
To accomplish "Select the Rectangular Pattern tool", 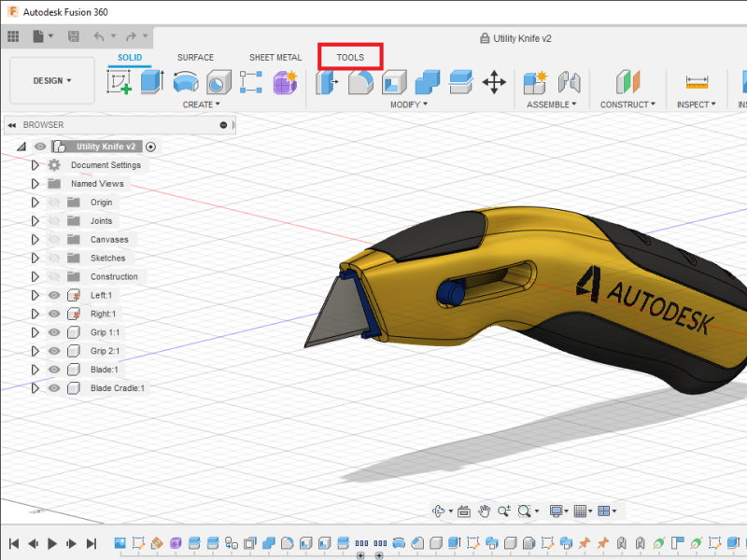I will point(251,82).
